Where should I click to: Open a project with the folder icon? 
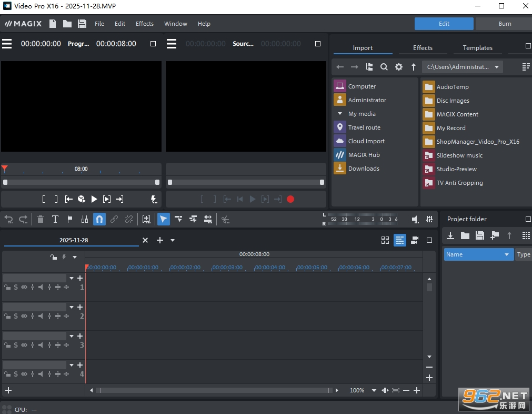point(67,24)
